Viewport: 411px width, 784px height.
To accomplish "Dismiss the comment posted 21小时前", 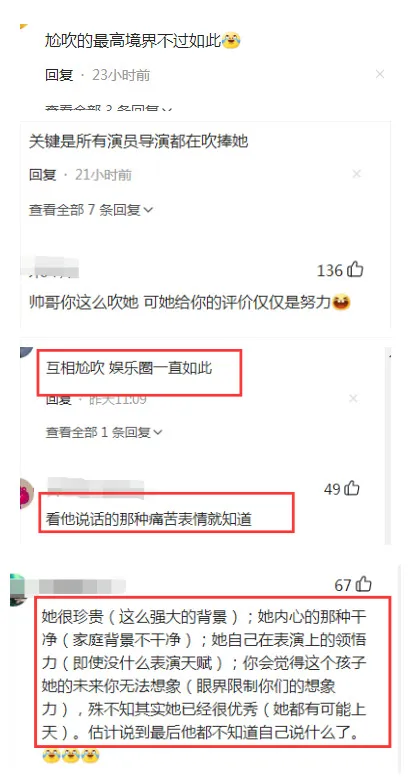I will [356, 174].
